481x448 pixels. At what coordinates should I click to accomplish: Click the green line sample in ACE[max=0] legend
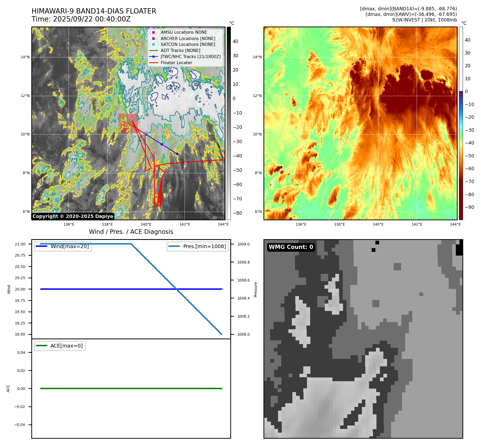point(42,346)
